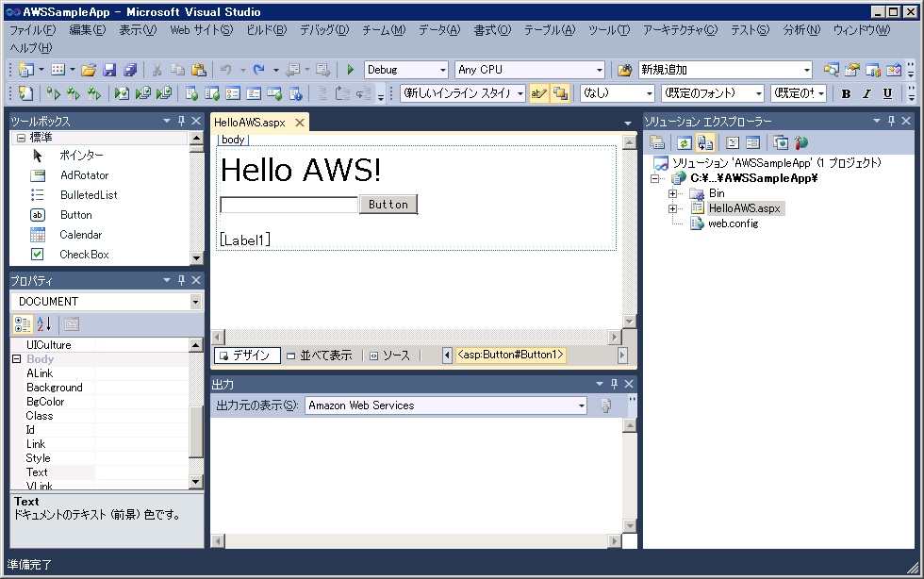Image resolution: width=924 pixels, height=579 pixels.
Task: Open the 新しいインライン スタイル dropdown
Action: [x=463, y=93]
